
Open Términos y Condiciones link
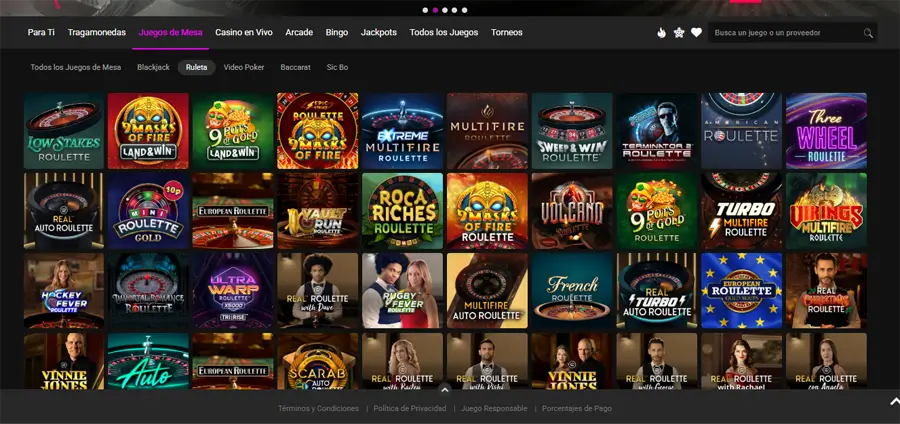[319, 409]
